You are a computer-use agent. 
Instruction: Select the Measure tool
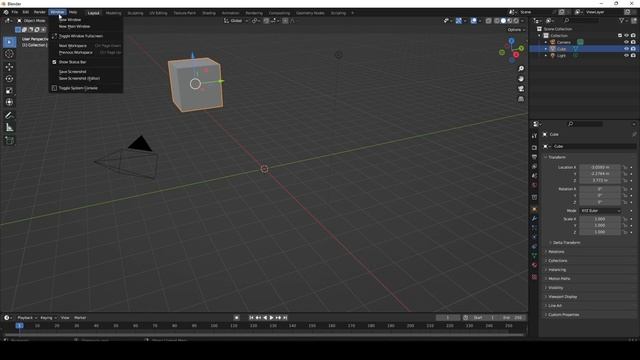coord(9,128)
